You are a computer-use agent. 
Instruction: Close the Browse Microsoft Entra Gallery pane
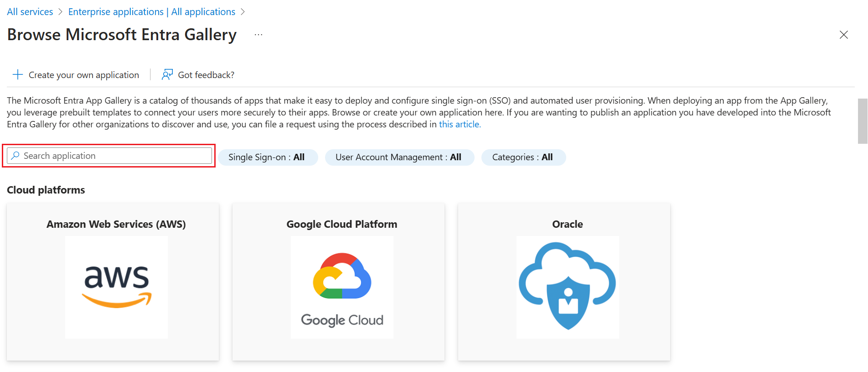pos(844,35)
